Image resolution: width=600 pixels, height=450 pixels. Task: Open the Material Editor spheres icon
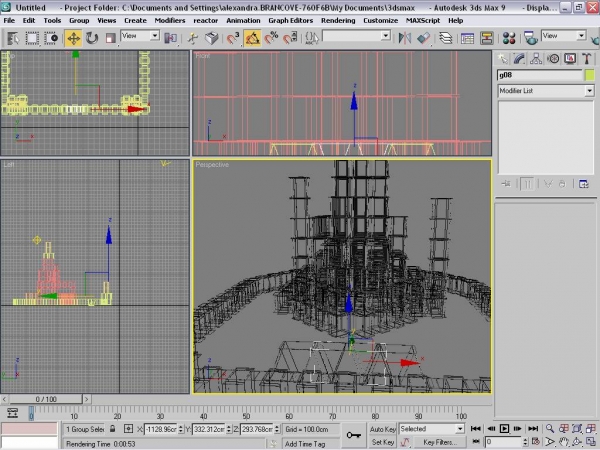click(x=509, y=38)
